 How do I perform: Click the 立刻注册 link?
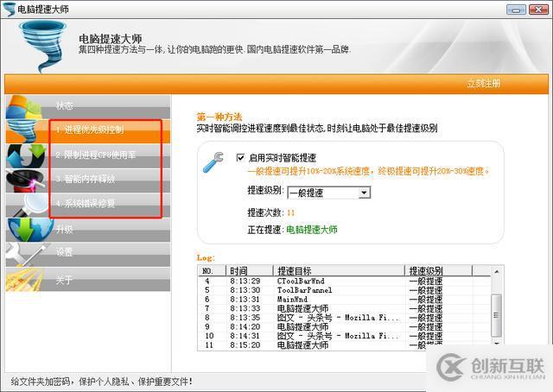click(484, 84)
